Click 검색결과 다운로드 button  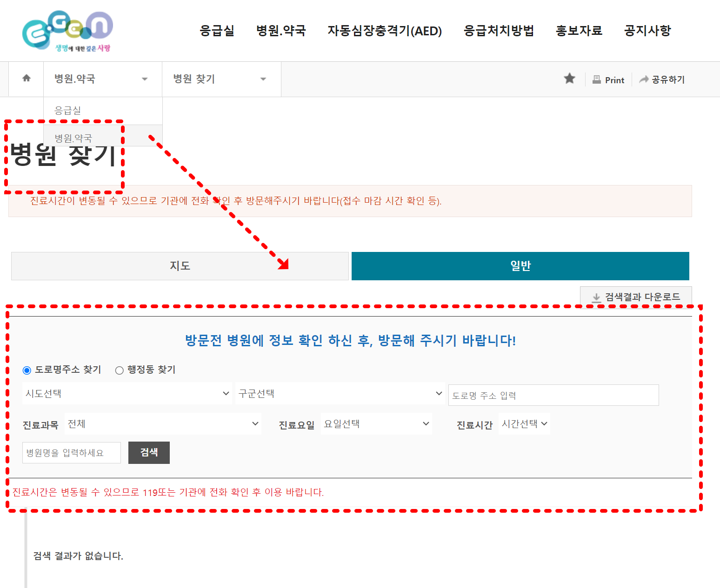coord(636,297)
